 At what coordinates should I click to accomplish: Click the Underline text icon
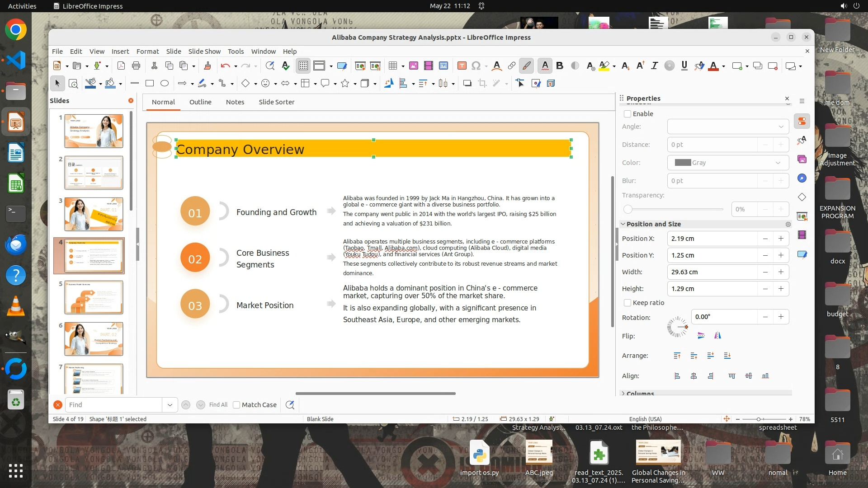[684, 66]
